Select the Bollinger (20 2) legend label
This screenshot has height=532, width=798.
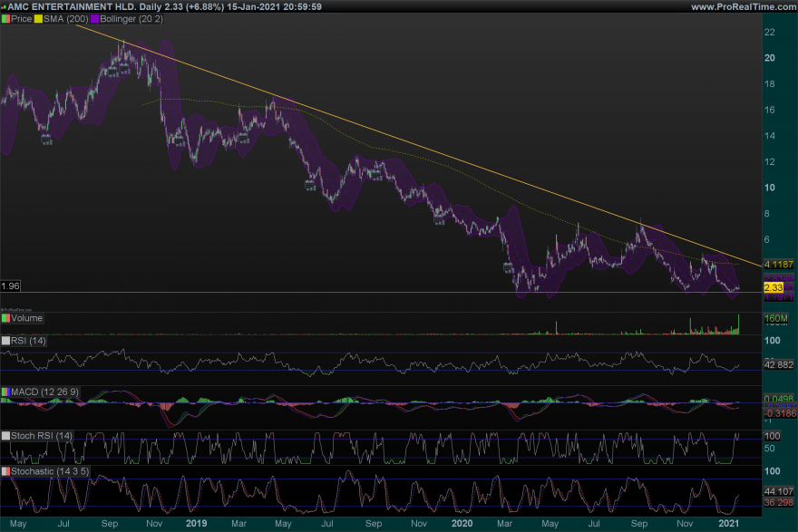click(x=131, y=19)
